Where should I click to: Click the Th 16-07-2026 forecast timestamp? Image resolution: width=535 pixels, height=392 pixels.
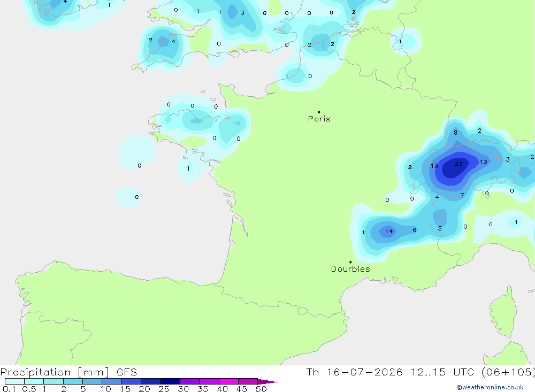[x=421, y=372]
